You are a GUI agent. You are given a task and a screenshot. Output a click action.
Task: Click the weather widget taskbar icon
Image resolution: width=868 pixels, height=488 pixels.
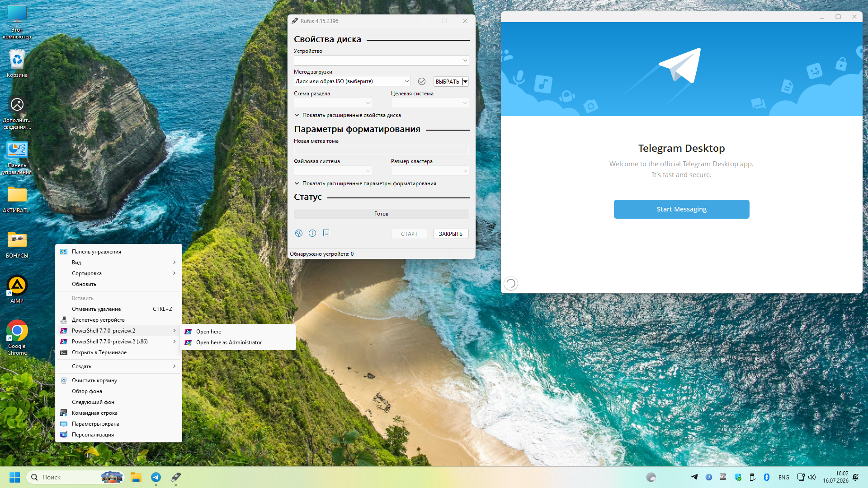pyautogui.click(x=651, y=477)
